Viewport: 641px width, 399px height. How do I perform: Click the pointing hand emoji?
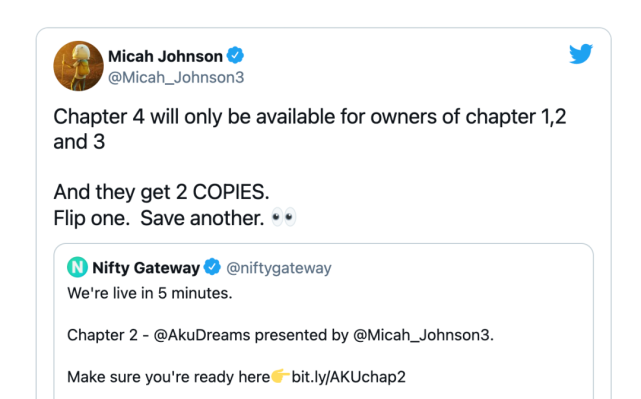click(x=280, y=376)
